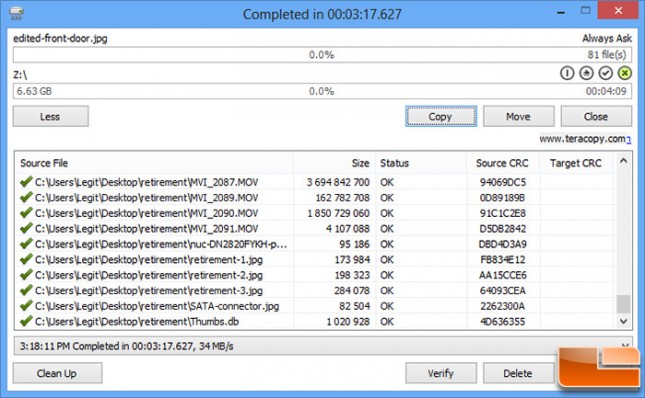The image size is (645, 398).
Task: Click green check icon beside retirement-2.jpg
Action: 26,274
